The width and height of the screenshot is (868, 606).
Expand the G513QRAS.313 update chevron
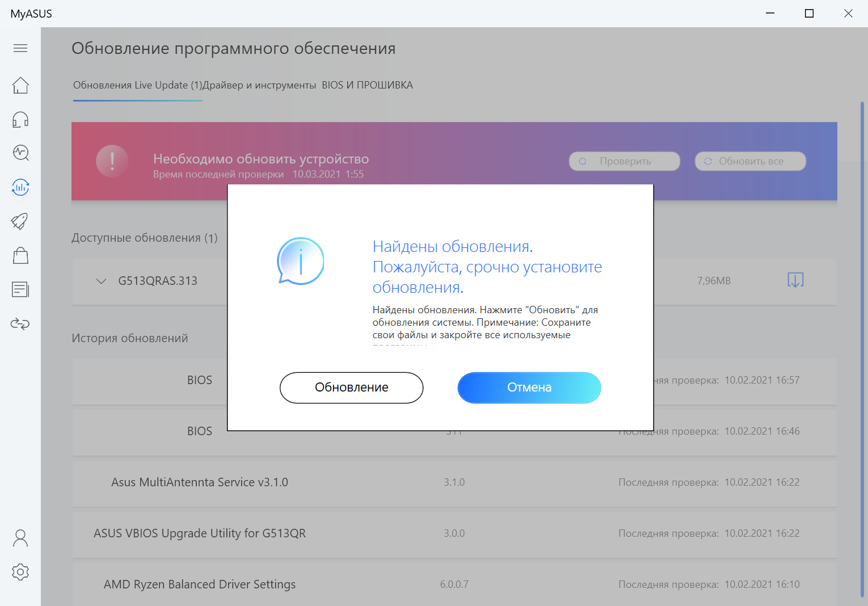(x=102, y=281)
